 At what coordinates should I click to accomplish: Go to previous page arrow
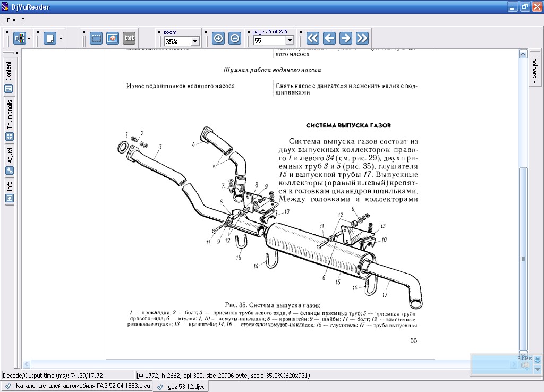(x=329, y=38)
